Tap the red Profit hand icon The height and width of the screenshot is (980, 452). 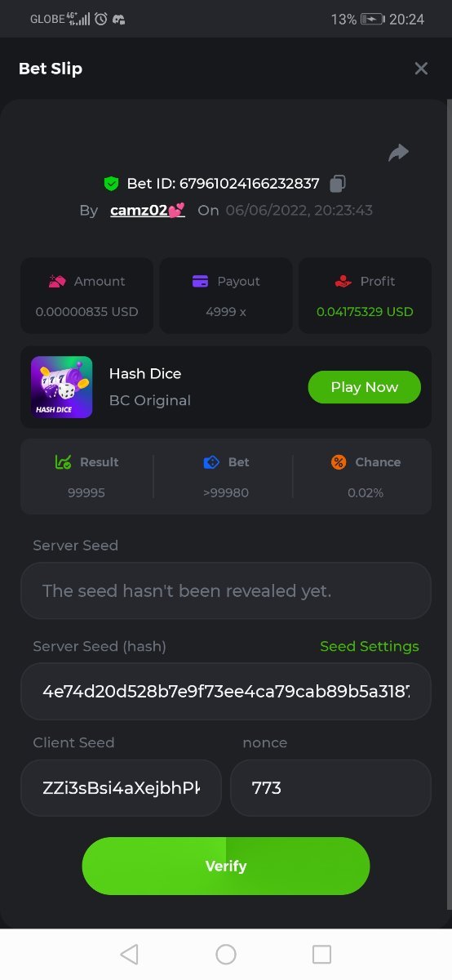(x=343, y=282)
